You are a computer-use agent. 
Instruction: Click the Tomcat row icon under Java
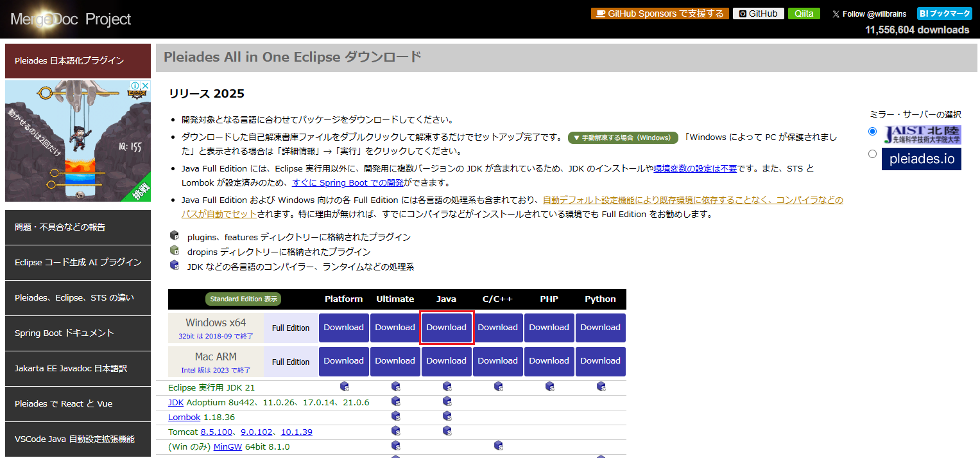point(447,431)
